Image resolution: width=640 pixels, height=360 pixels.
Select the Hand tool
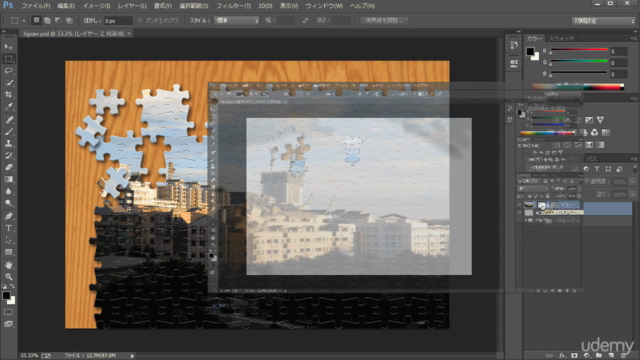pos(9,265)
